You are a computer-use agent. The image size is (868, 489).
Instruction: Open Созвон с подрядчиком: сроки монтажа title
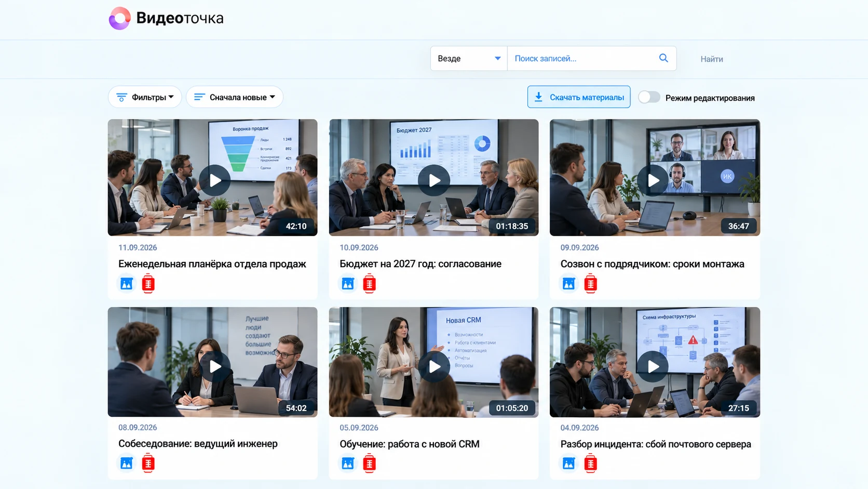click(653, 264)
